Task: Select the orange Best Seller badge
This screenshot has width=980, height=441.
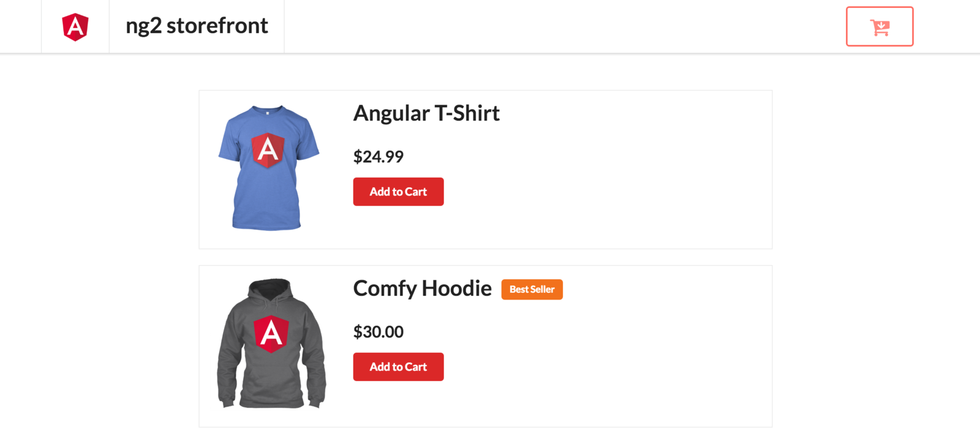Action: click(532, 289)
